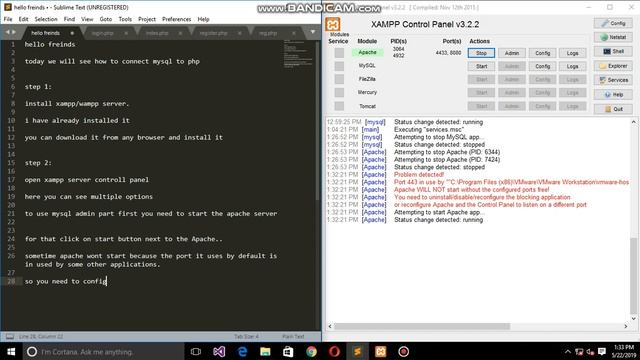Open MySQL Config button
Viewport: 640px width, 360px height.
pyautogui.click(x=542, y=66)
